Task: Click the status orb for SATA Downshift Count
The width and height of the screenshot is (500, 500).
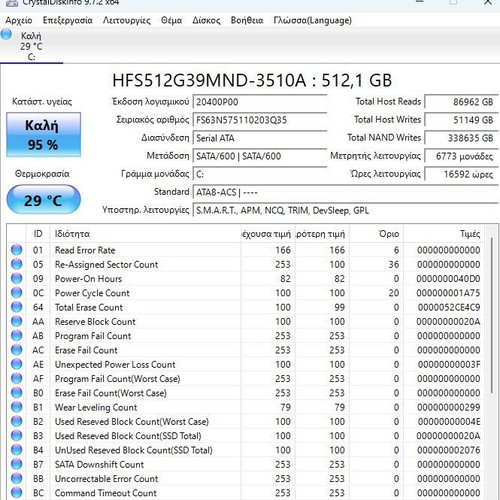Action: pyautogui.click(x=16, y=464)
